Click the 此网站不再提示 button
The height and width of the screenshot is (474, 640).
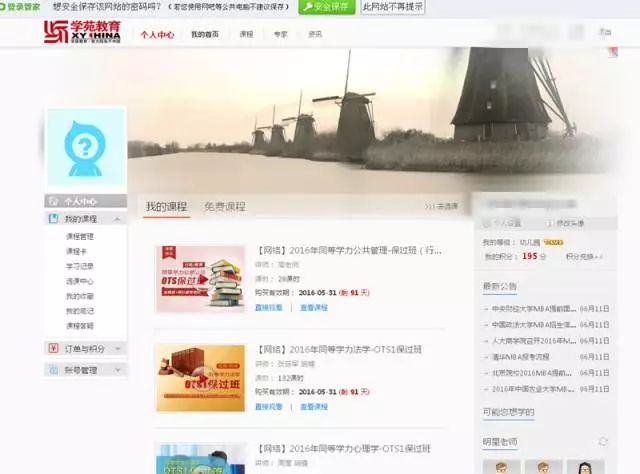[x=393, y=7]
